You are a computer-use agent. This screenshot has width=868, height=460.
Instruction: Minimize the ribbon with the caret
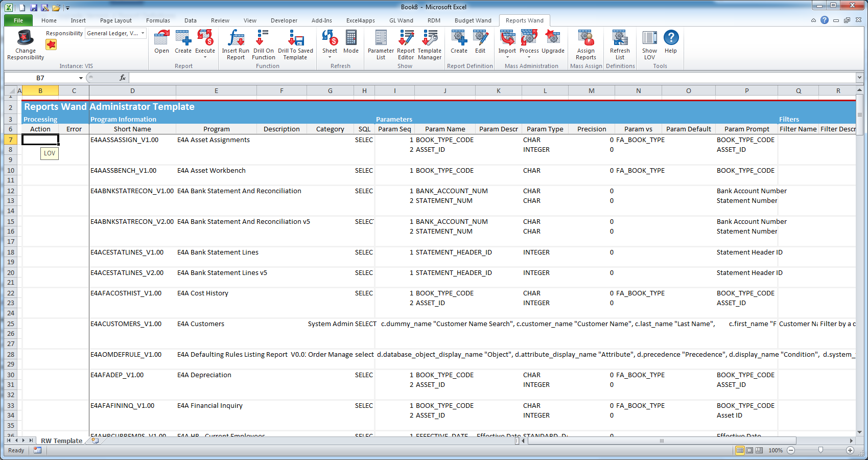(x=813, y=20)
